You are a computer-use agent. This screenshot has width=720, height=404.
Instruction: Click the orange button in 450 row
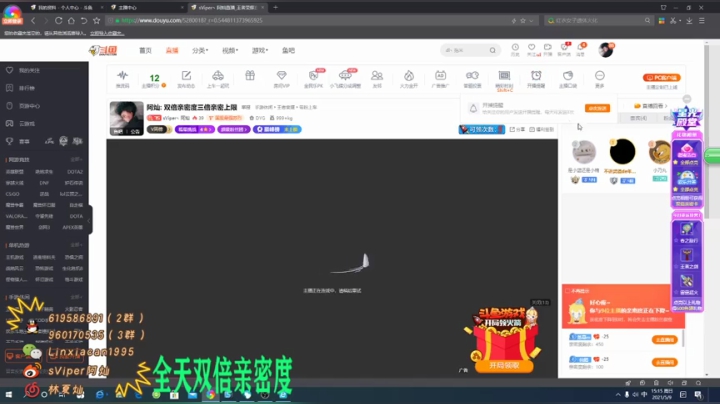coord(664,340)
